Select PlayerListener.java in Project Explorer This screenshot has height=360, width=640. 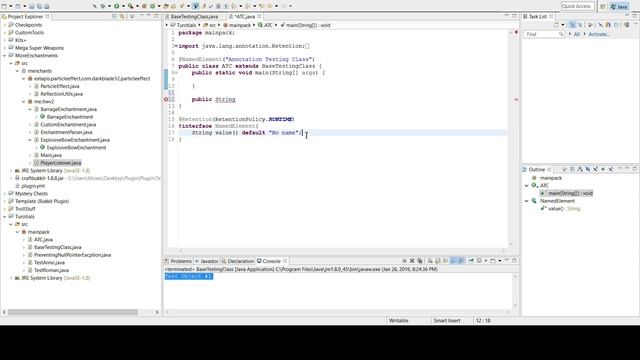(x=60, y=163)
